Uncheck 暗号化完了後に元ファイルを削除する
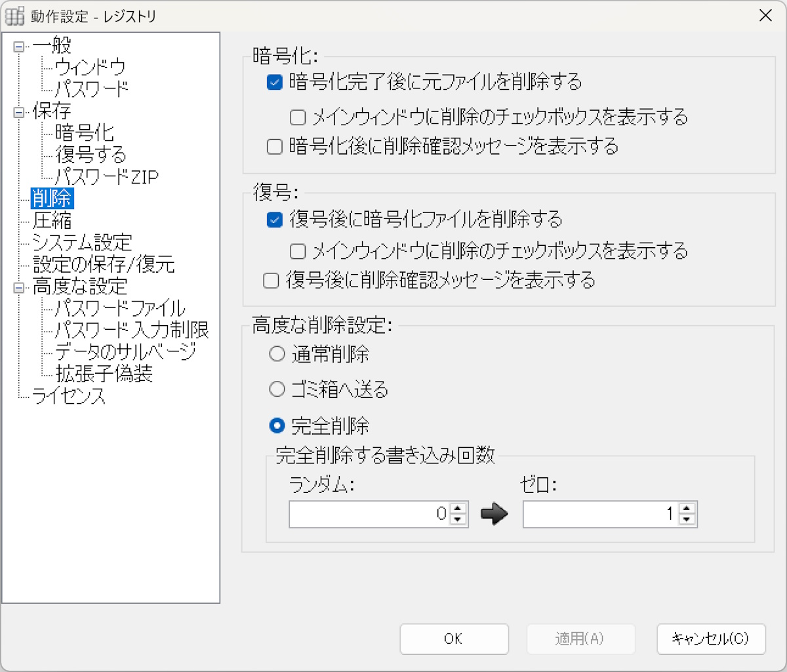The height and width of the screenshot is (672, 787). click(x=274, y=83)
